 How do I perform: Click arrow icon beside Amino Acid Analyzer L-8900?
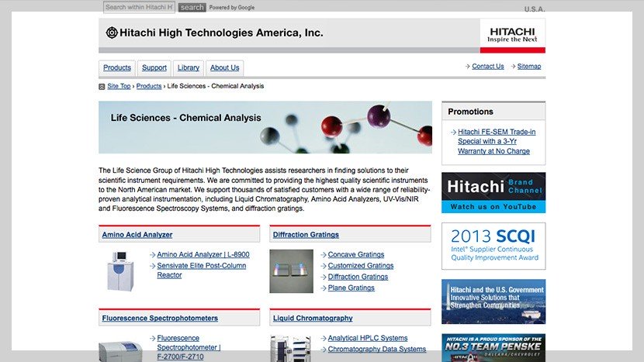[x=152, y=255]
